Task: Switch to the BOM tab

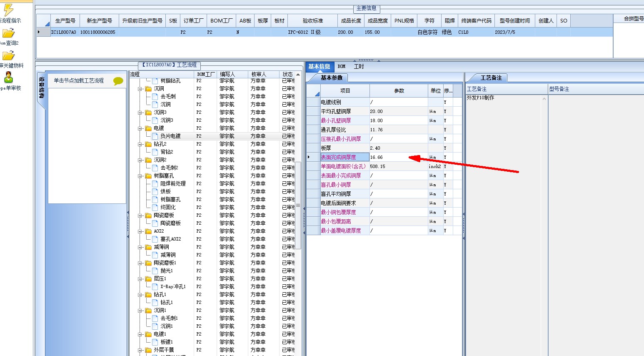Action: point(342,67)
